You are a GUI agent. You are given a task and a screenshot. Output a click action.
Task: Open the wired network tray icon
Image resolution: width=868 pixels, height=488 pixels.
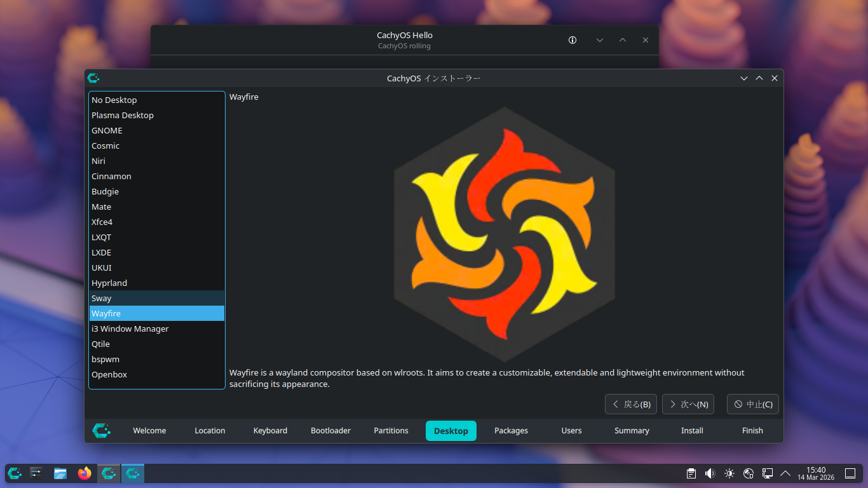point(768,473)
